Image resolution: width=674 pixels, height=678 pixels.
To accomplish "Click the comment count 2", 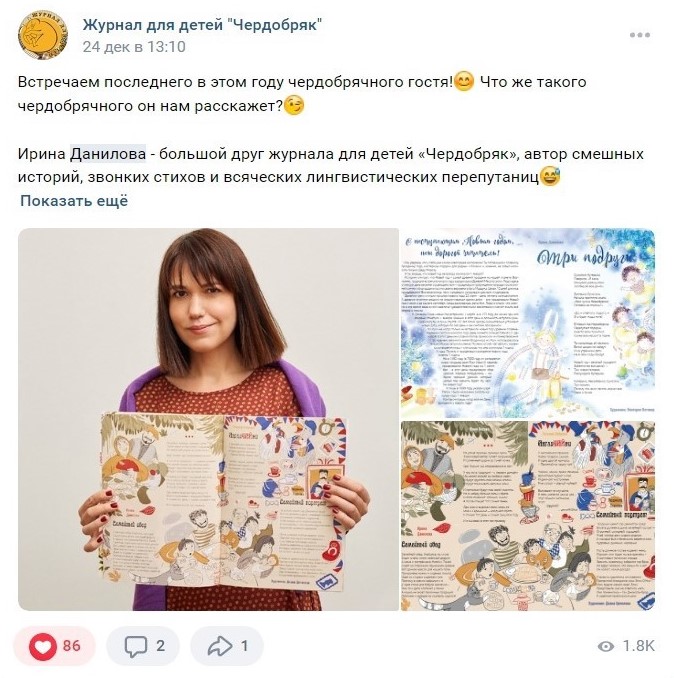I will pos(160,646).
